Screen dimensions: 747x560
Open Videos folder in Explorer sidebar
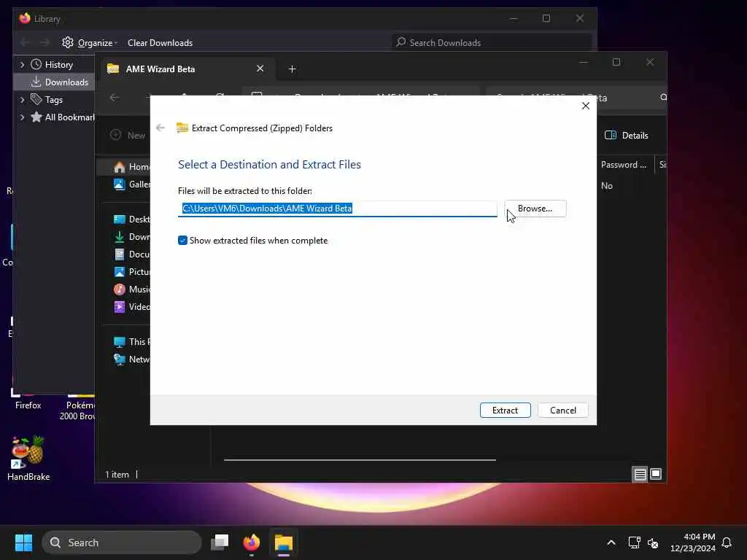pyautogui.click(x=133, y=307)
